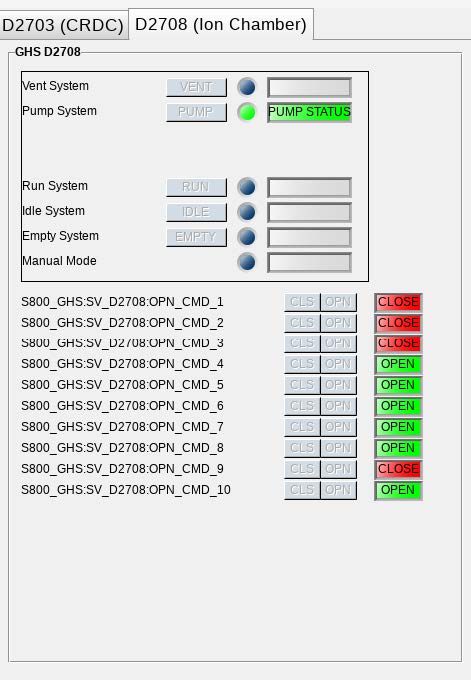Click the green Pump System LED
Viewport: 471px width, 680px height.
[247, 112]
